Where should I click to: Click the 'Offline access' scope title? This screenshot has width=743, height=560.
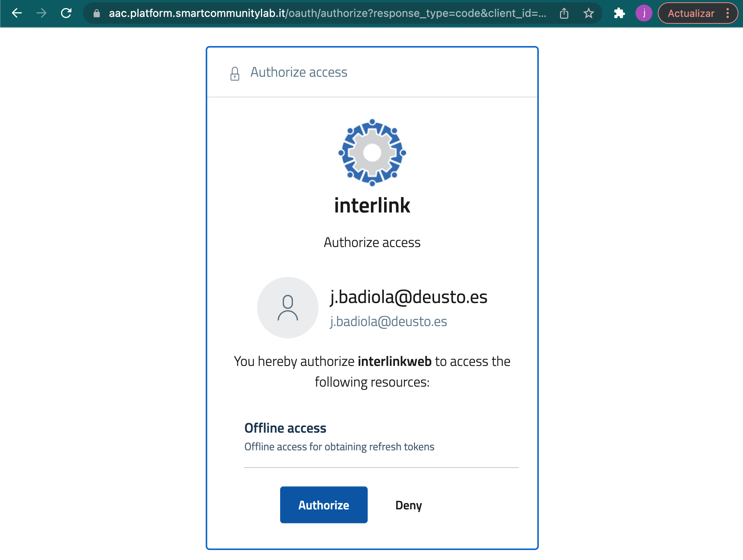[x=285, y=428]
